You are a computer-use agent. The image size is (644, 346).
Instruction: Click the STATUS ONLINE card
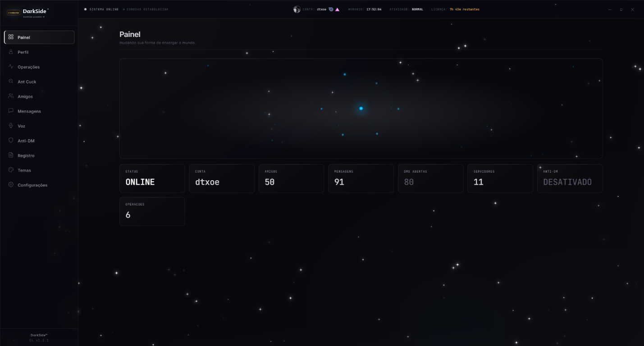(x=152, y=178)
